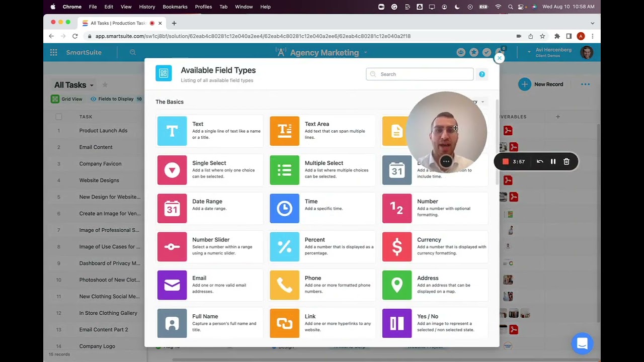644x362 pixels.
Task: Expand the All Tasks view dropdown
Action: (x=92, y=85)
